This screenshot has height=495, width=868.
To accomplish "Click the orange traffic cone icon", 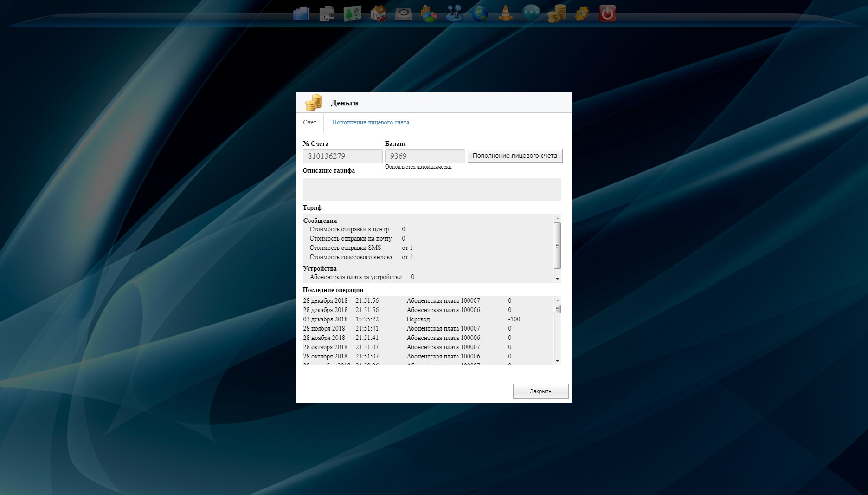I will 505,13.
